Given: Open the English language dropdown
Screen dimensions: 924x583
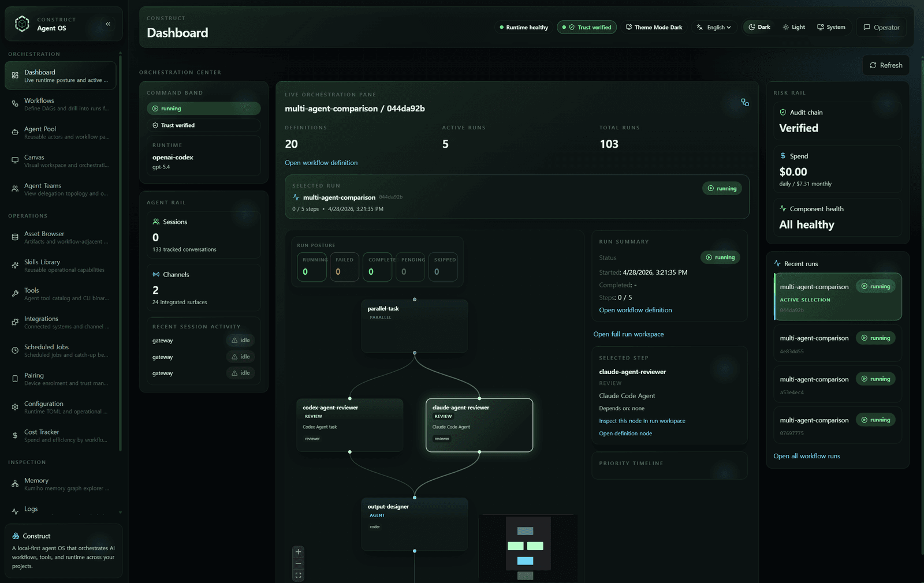Looking at the screenshot, I should click(x=714, y=27).
